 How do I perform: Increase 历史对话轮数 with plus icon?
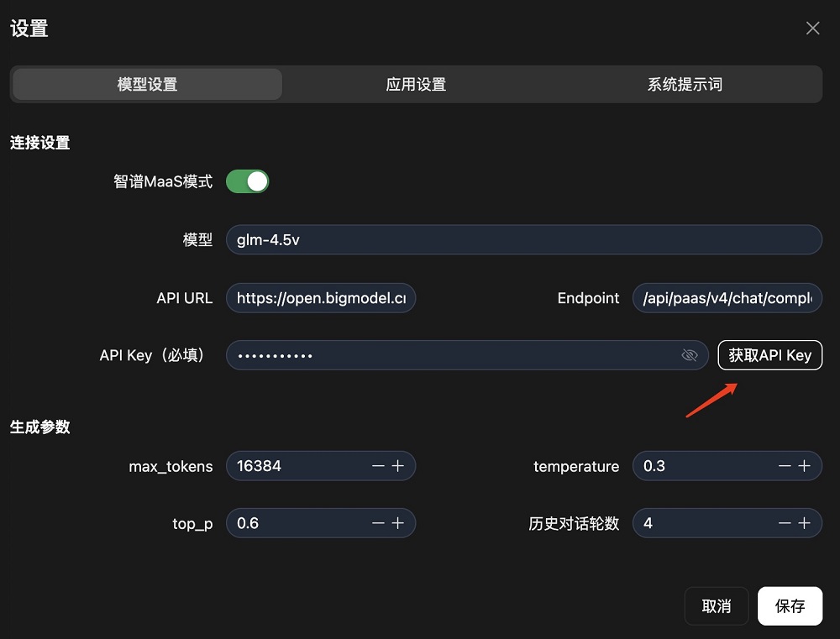(x=804, y=523)
